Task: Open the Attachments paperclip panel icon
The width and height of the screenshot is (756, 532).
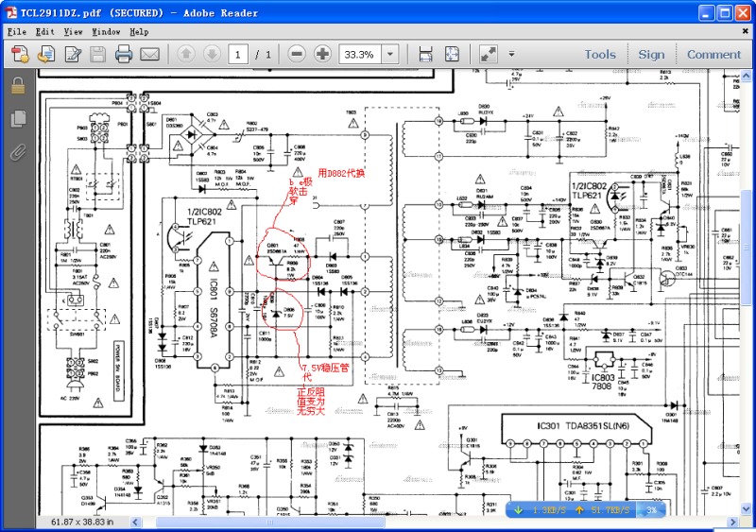Action: coord(18,152)
